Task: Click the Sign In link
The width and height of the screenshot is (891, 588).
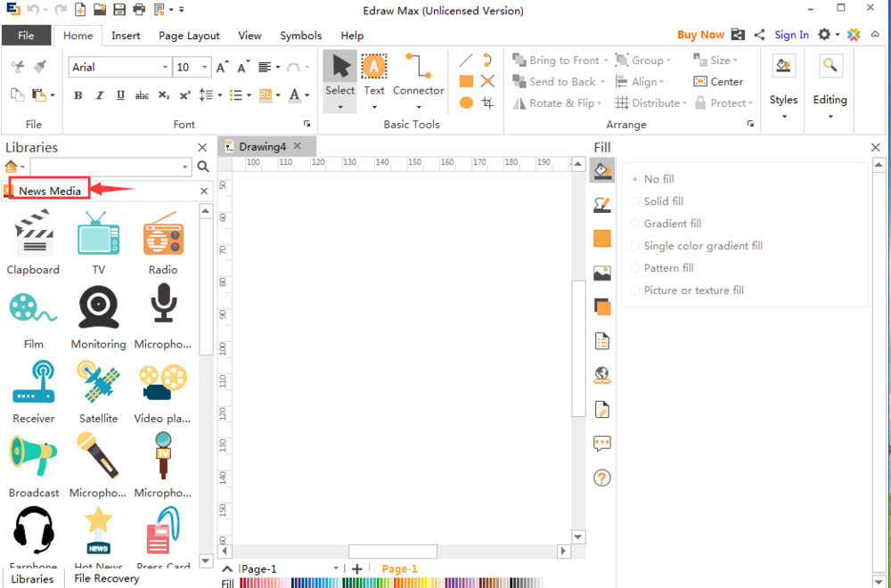Action: pyautogui.click(x=791, y=35)
